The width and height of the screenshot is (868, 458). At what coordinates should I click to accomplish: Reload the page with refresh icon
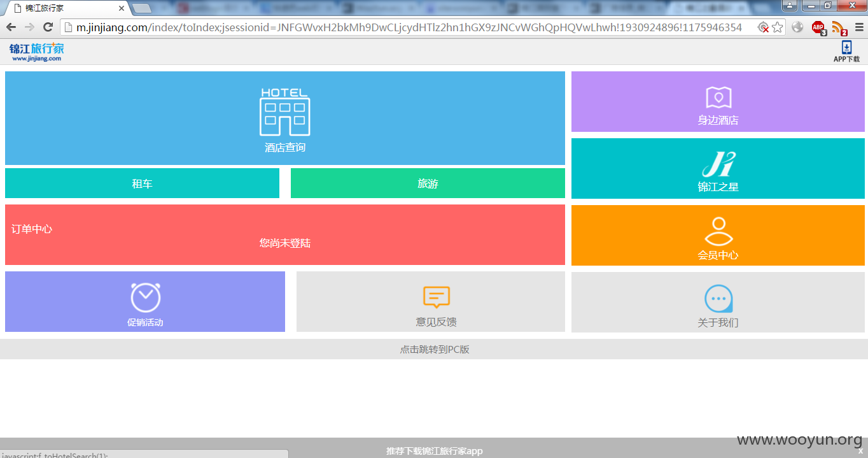(x=48, y=27)
